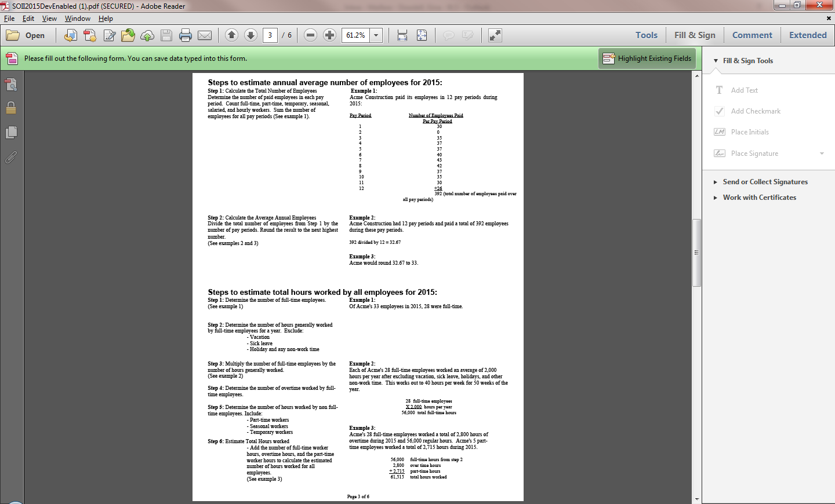835x504 pixels.
Task: Open the Tools pane
Action: (x=646, y=35)
